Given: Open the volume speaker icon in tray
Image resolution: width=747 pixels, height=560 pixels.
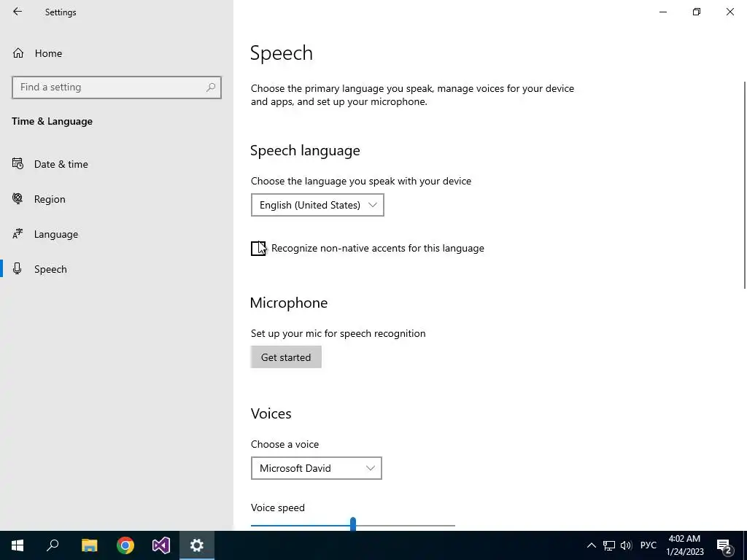Looking at the screenshot, I should (x=626, y=545).
